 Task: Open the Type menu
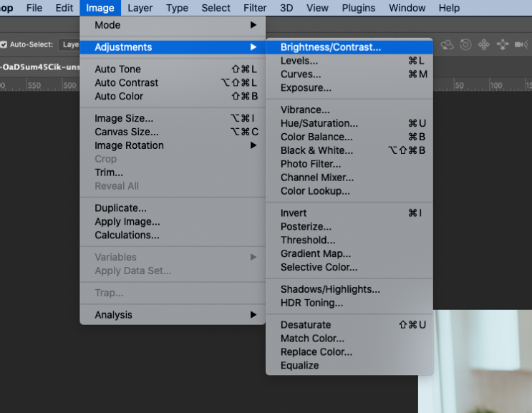(x=177, y=8)
